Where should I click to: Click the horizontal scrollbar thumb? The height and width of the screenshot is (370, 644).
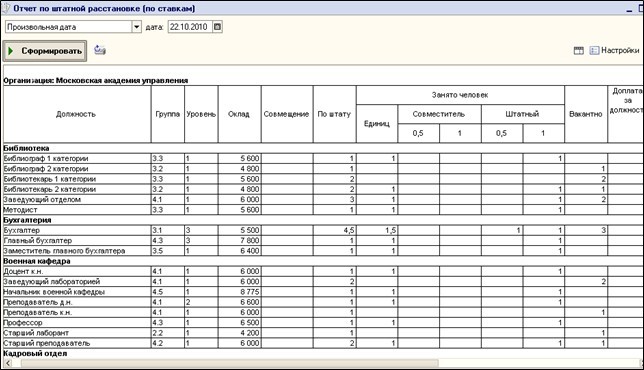click(229, 363)
